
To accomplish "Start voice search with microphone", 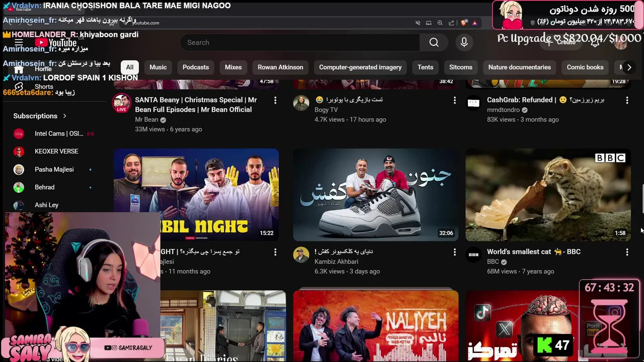I will coord(464,43).
